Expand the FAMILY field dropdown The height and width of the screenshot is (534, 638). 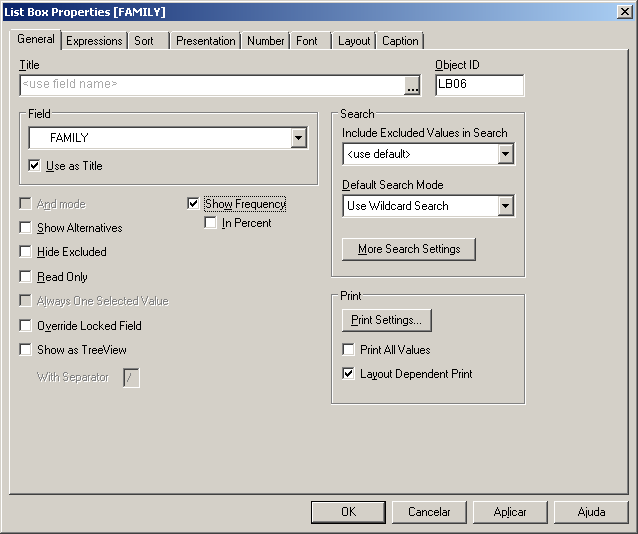(x=298, y=138)
